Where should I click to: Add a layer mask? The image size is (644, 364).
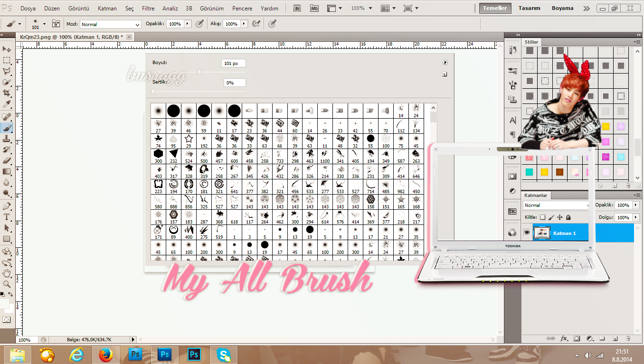[x=577, y=339]
